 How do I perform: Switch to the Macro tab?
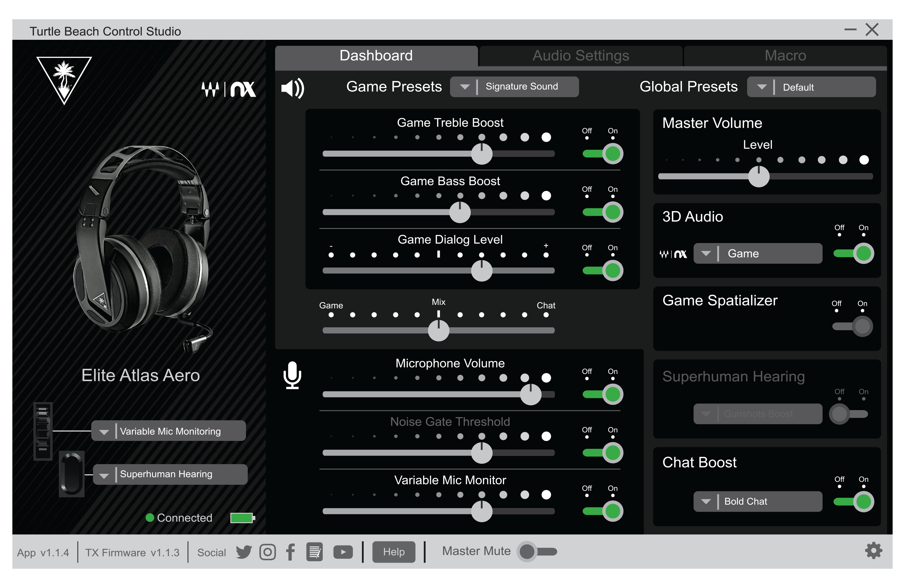click(x=785, y=56)
